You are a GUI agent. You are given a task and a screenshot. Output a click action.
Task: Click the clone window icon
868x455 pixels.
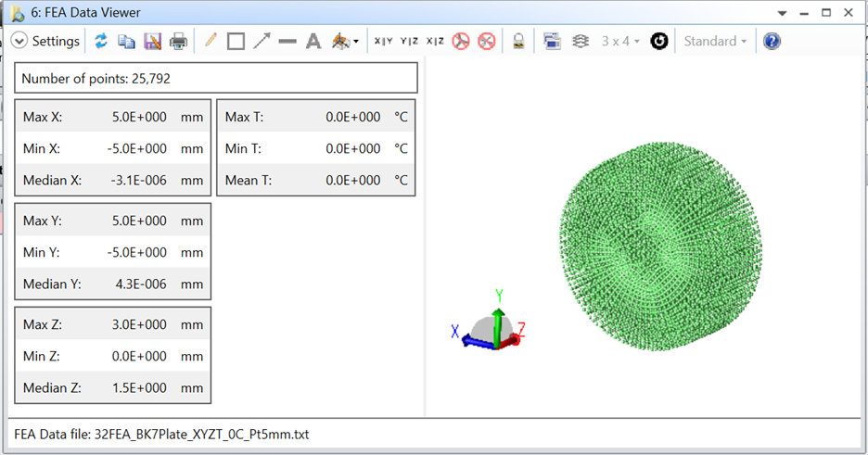click(x=552, y=41)
